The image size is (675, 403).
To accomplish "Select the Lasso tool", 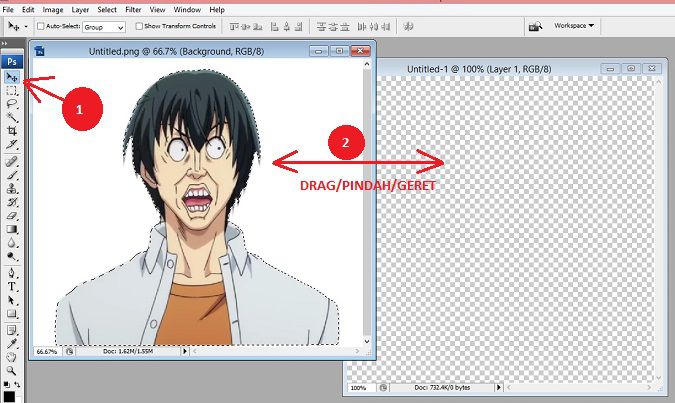I will click(12, 104).
